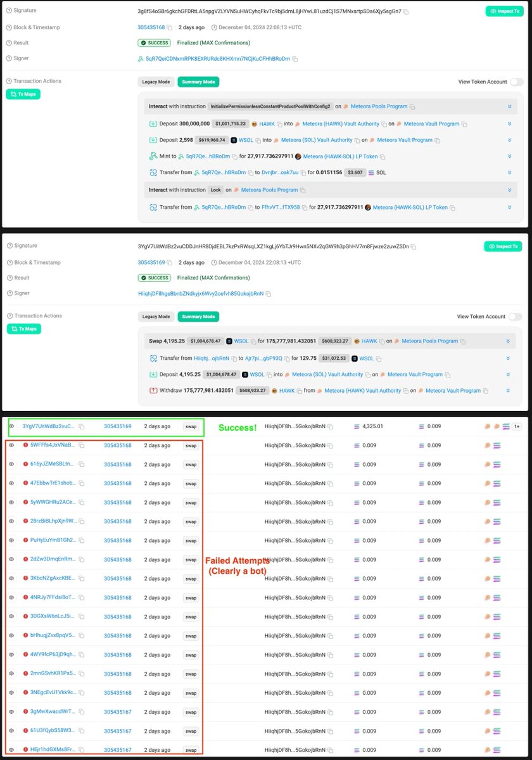The height and width of the screenshot is (760, 532).
Task: Copy Dvnjbr...oak7uu recipient address
Action: 304,172
